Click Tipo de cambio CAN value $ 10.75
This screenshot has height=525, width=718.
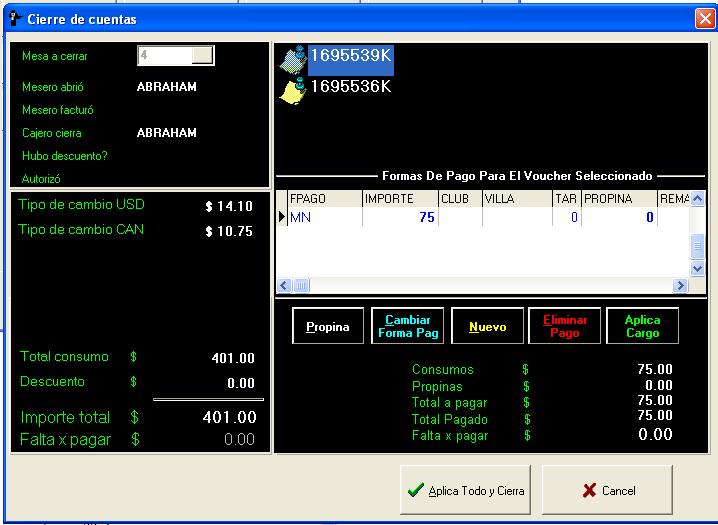(229, 231)
